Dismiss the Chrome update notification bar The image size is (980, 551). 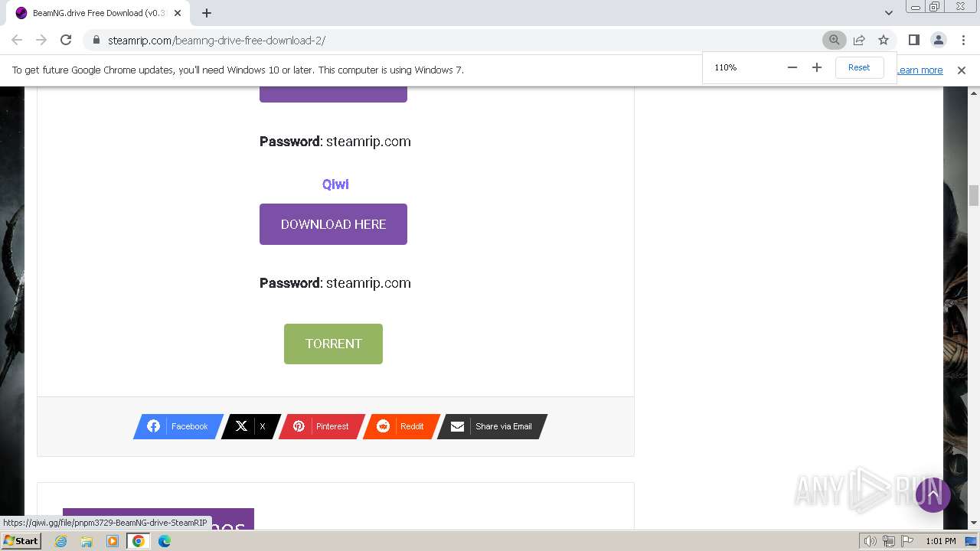click(x=962, y=70)
